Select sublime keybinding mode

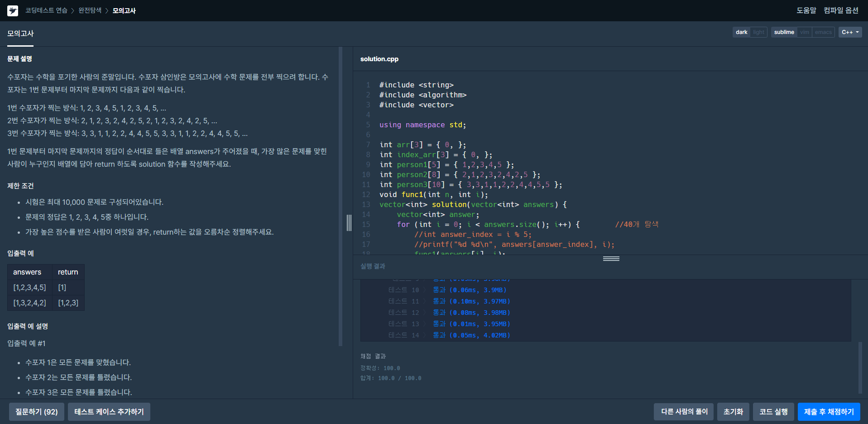click(x=784, y=32)
